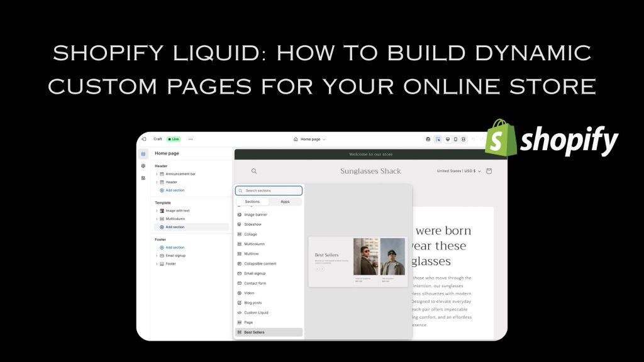Expand the Multicolumn sidebar section
This screenshot has height=362, width=644.
click(x=157, y=219)
